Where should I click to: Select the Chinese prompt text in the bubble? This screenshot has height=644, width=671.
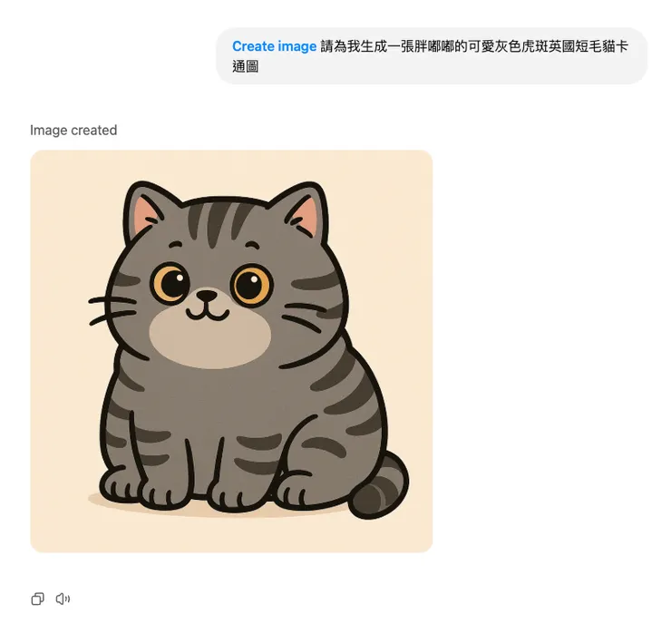pyautogui.click(x=430, y=56)
